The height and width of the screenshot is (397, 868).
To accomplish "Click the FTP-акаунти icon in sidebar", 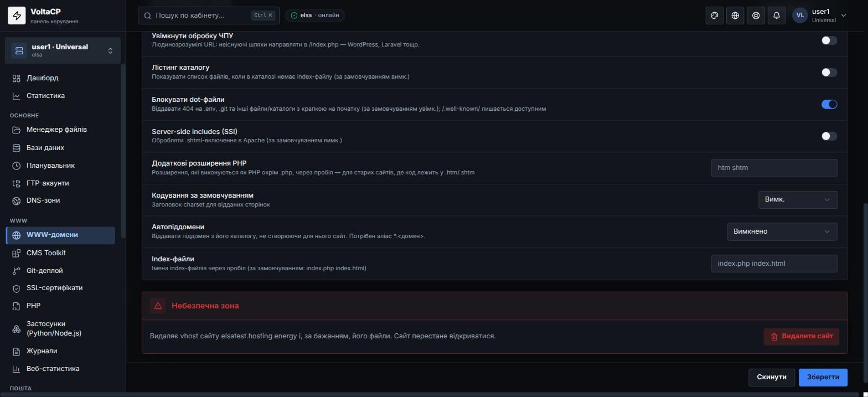I will [17, 183].
